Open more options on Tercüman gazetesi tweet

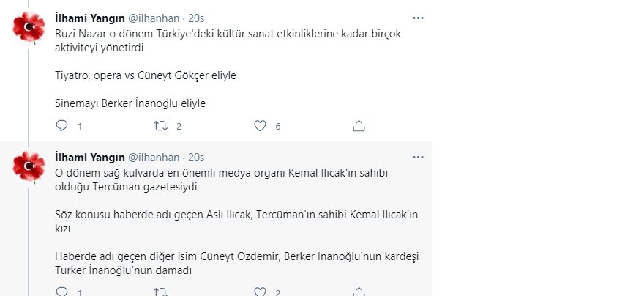coord(418,157)
